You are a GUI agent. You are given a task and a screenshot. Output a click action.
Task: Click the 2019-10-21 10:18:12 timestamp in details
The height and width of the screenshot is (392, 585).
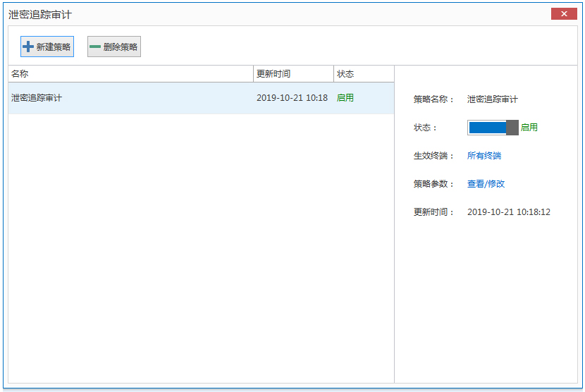(x=509, y=212)
